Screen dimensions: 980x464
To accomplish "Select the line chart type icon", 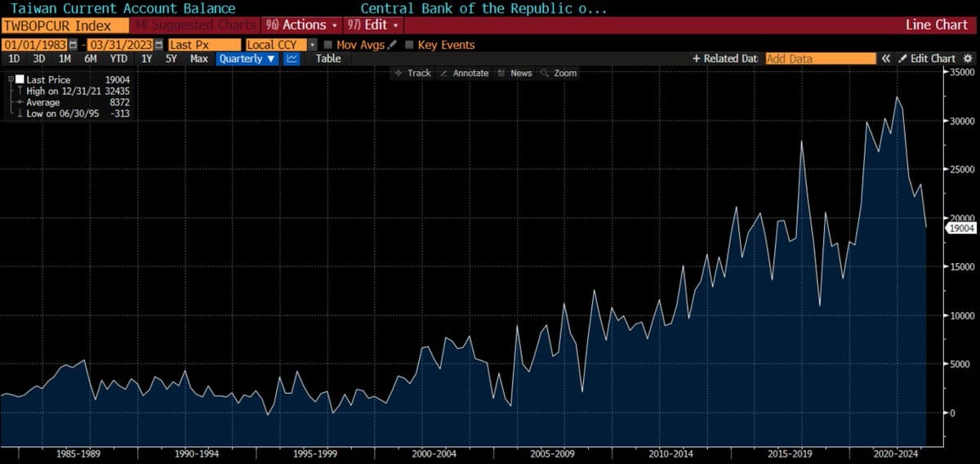I will tap(292, 59).
